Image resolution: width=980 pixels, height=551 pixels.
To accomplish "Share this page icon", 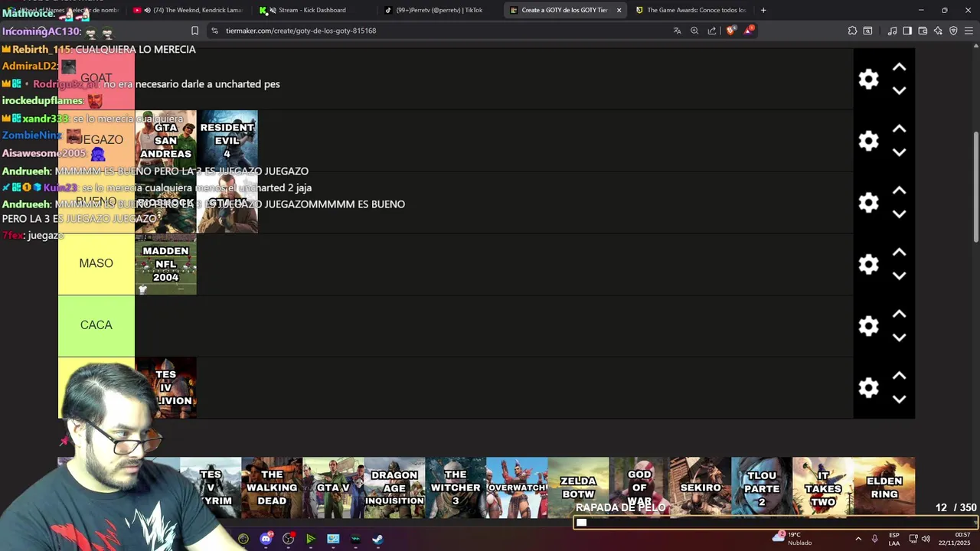I will (712, 31).
